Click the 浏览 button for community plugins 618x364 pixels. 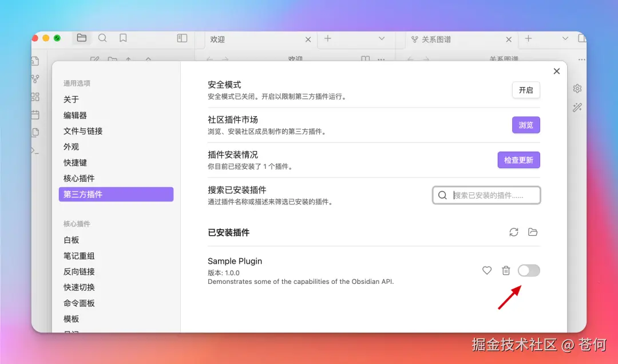[x=525, y=125]
